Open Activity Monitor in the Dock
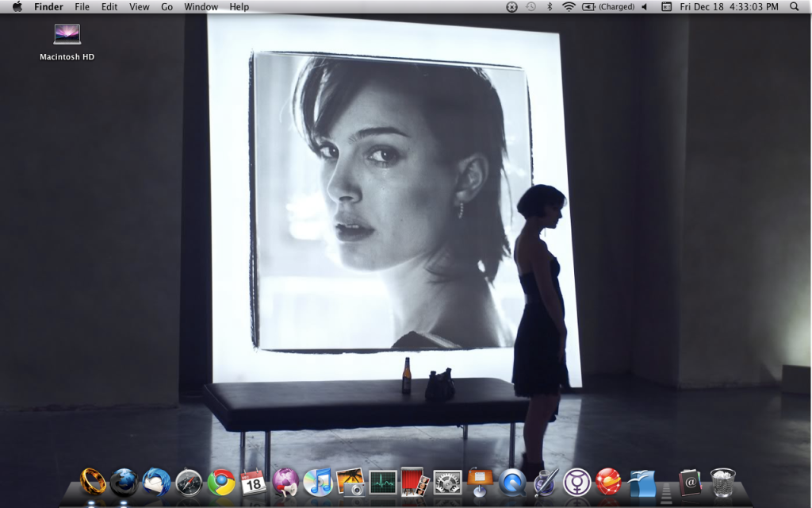Screen dimensions: 812x508 [x=383, y=483]
